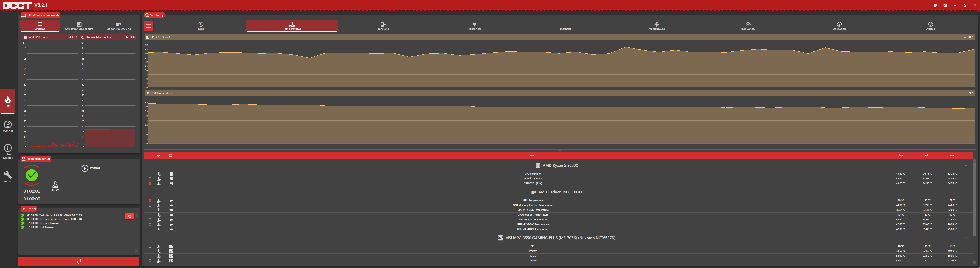Enable the CPU (Tctl/Tdie) checkbox
980x268 pixels.
coord(150,174)
